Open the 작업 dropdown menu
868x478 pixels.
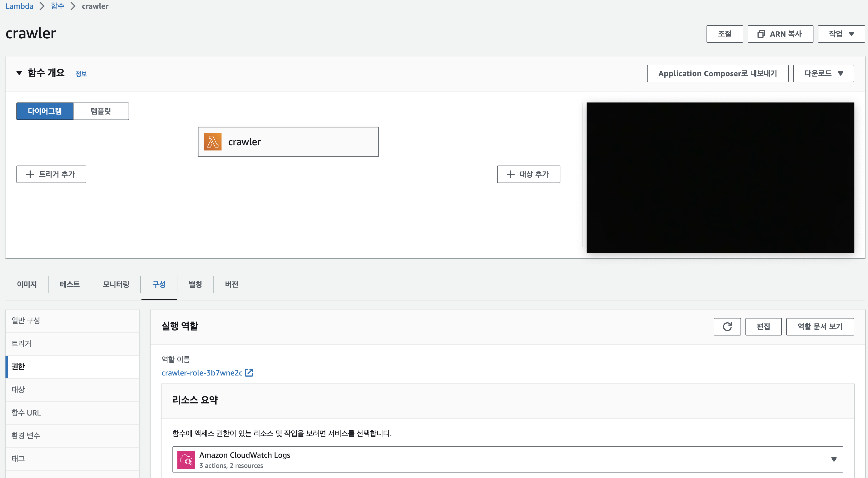click(841, 34)
